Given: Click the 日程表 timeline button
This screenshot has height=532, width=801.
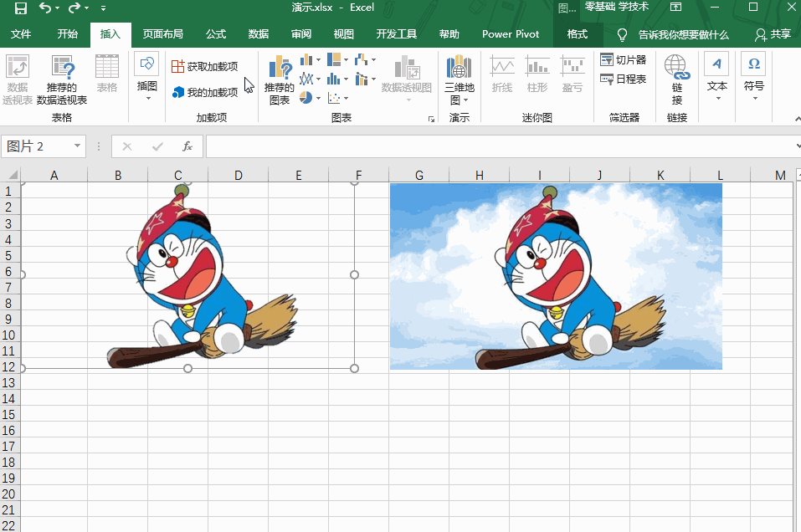Looking at the screenshot, I should [624, 79].
